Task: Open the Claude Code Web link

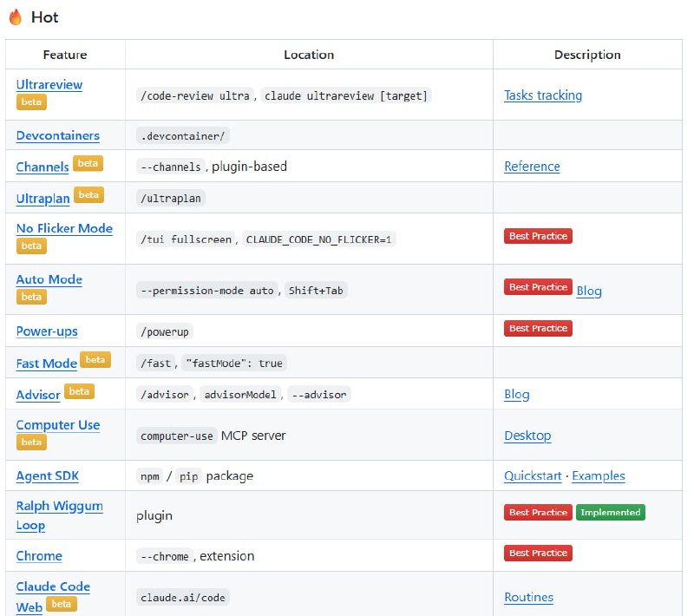Action: pyautogui.click(x=53, y=597)
